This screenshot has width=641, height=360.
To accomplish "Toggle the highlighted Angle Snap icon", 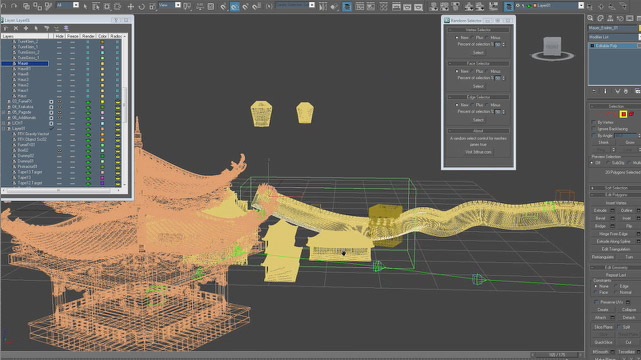I will pos(235,6).
